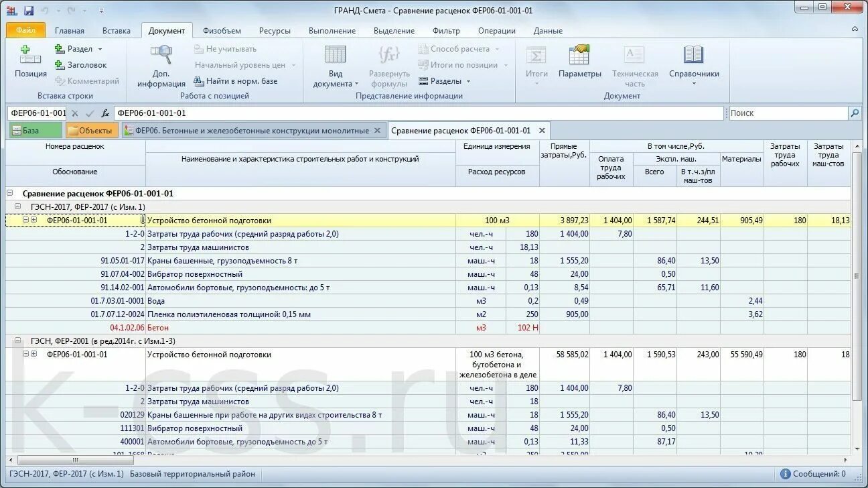Open the Вид документа table icon
This screenshot has height=488, width=868.
335,55
